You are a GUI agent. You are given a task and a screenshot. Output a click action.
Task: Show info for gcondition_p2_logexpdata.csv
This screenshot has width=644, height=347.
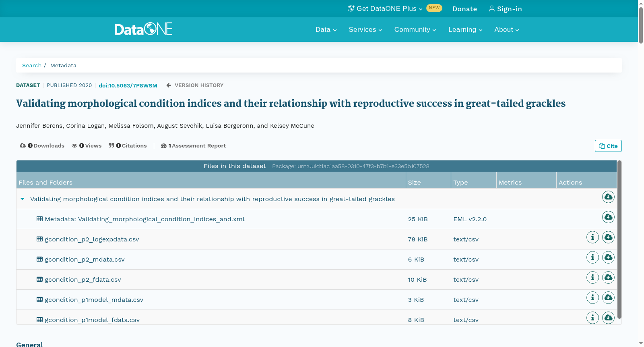[x=592, y=237]
